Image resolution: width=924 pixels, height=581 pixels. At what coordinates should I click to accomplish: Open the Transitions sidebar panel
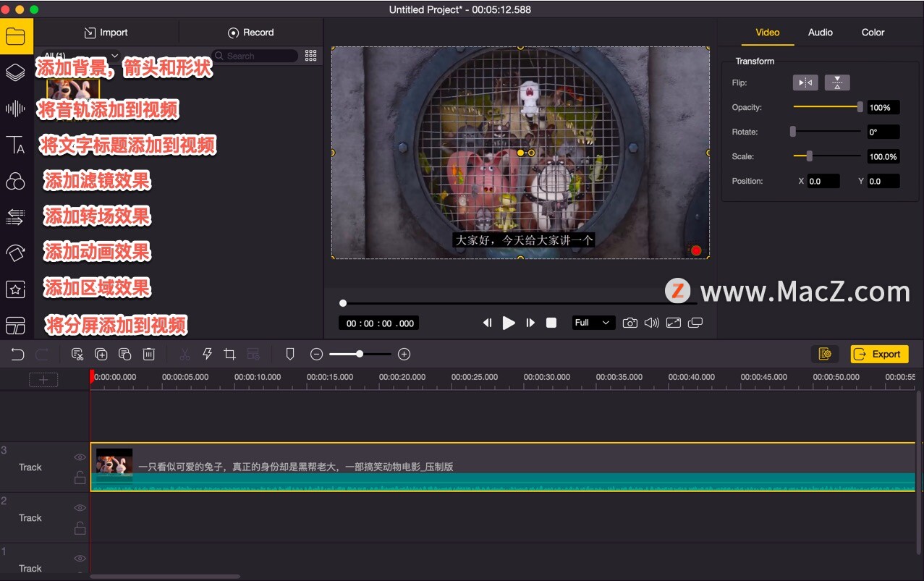[15, 216]
